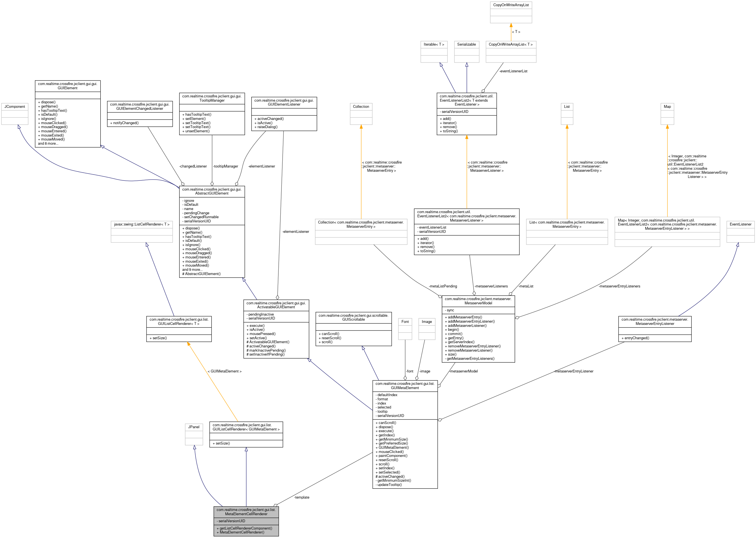Click the topmost CopyOnWriteArrayList box
Image resolution: width=756 pixels, height=538 pixels.
point(511,12)
